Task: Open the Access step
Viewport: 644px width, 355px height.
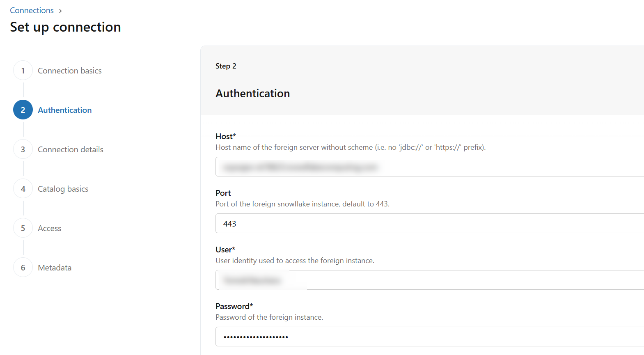Action: 49,228
